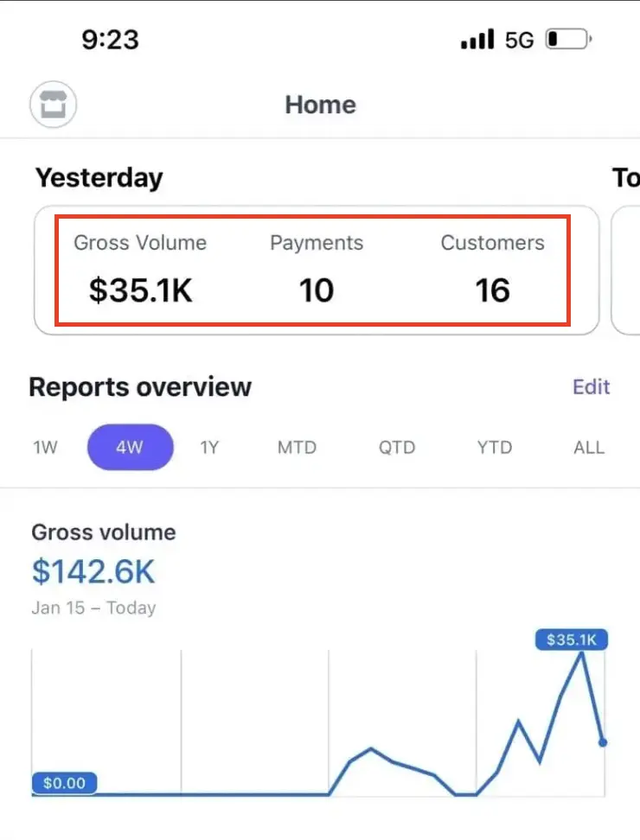This screenshot has width=640, height=840.
Task: Tap the $0.00 chart start label
Action: point(64,783)
